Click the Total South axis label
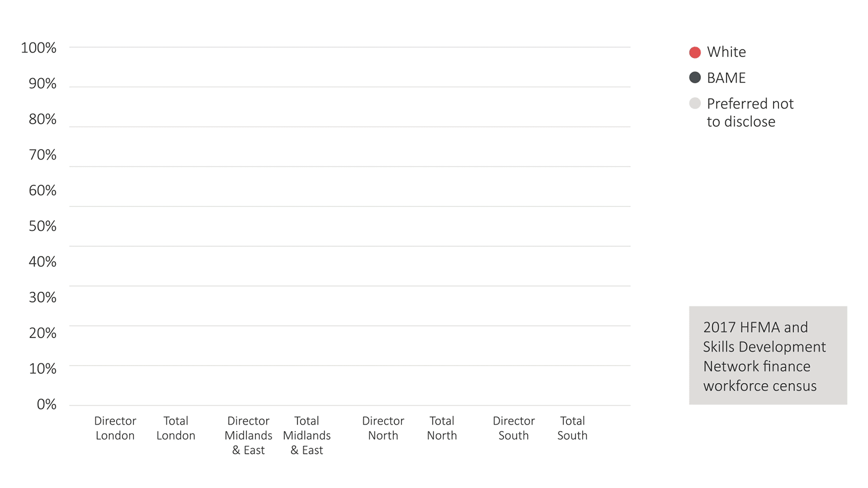The image size is (868, 488). click(572, 428)
